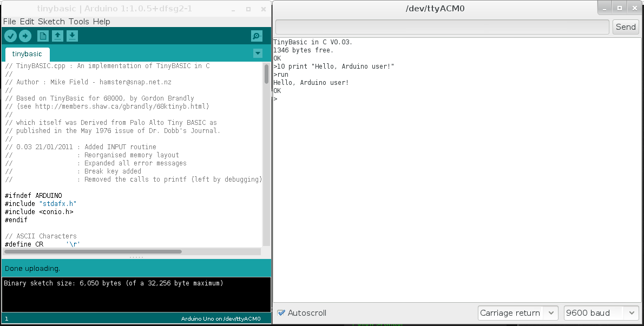Click "Arduino Uno on /dev/ttyACM0" status text
Image resolution: width=644 pixels, height=326 pixels.
[x=221, y=318]
